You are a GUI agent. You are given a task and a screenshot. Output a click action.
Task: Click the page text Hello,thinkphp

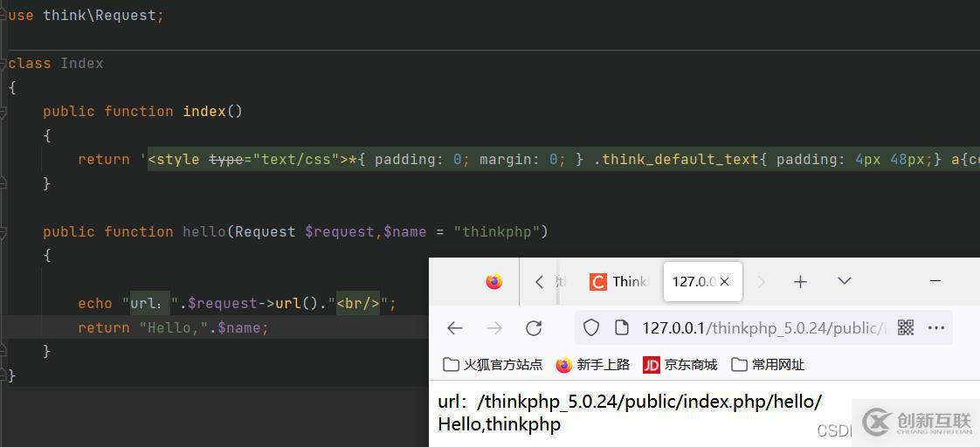[500, 424]
